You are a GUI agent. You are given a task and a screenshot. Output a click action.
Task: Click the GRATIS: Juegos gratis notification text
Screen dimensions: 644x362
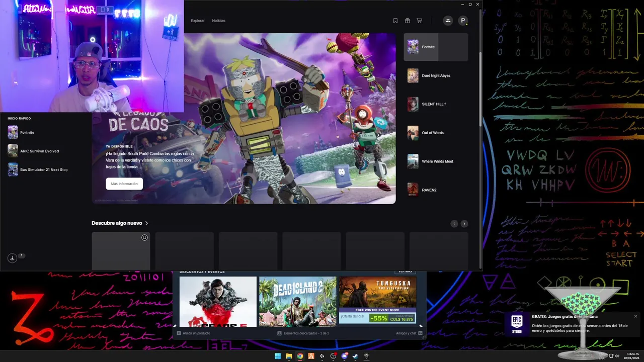(x=565, y=317)
